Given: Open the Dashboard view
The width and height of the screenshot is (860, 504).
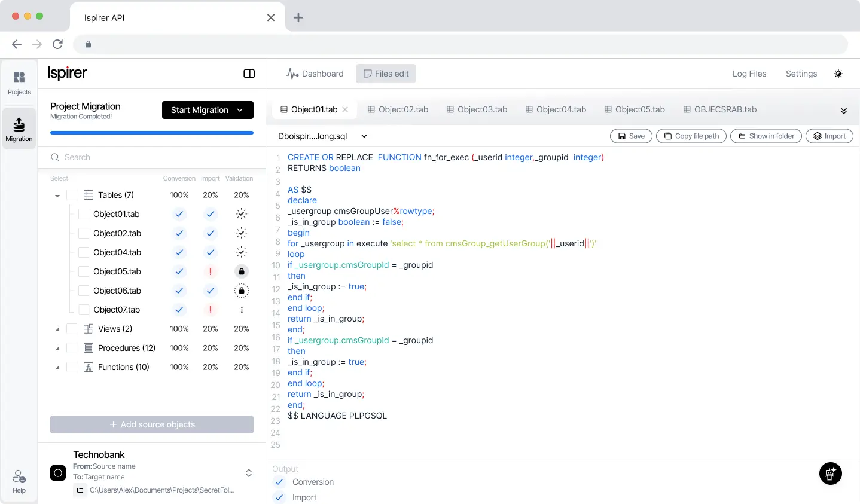Looking at the screenshot, I should pyautogui.click(x=315, y=74).
